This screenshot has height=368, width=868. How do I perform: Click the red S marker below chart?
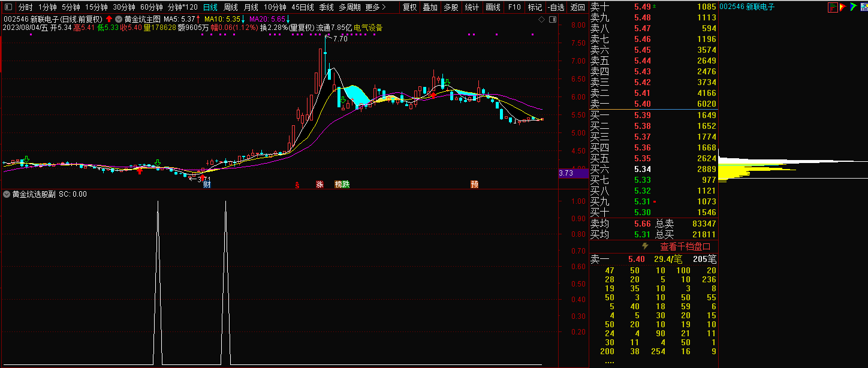click(x=297, y=185)
